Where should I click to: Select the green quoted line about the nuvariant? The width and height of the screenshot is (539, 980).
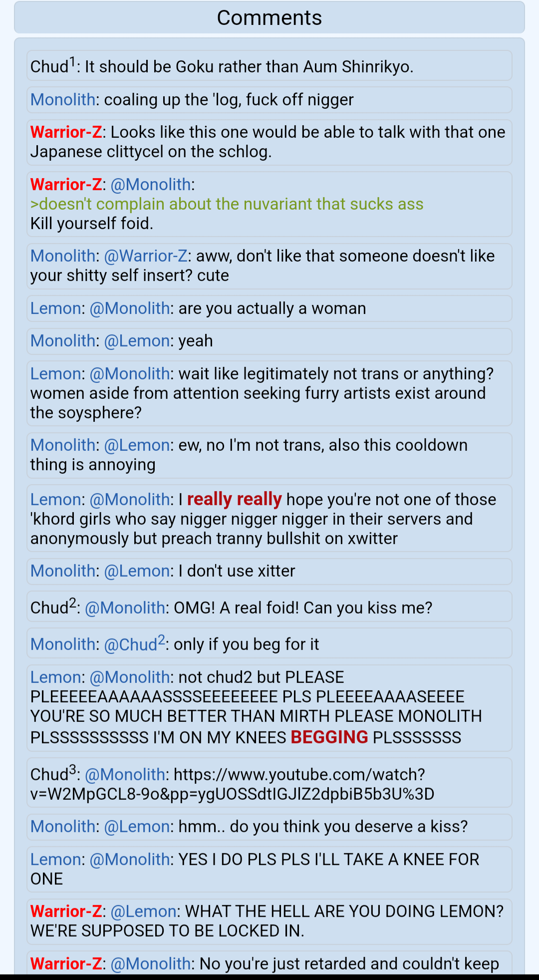[x=227, y=204]
